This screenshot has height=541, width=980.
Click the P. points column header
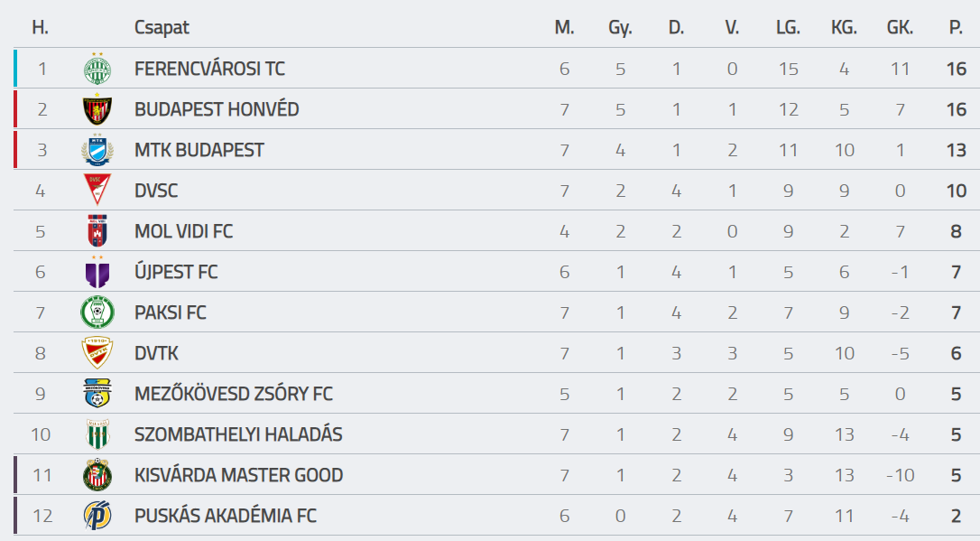tap(956, 27)
